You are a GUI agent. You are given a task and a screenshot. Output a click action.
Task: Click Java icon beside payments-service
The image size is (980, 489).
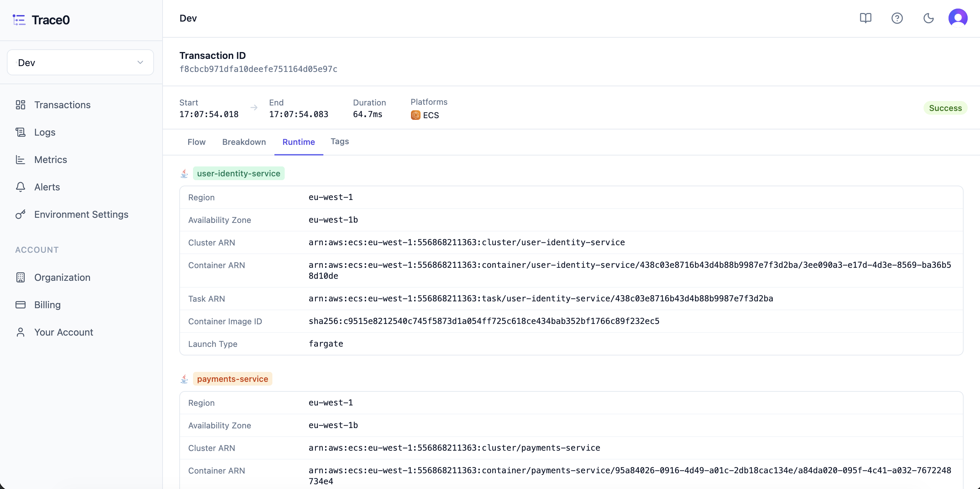tap(184, 379)
